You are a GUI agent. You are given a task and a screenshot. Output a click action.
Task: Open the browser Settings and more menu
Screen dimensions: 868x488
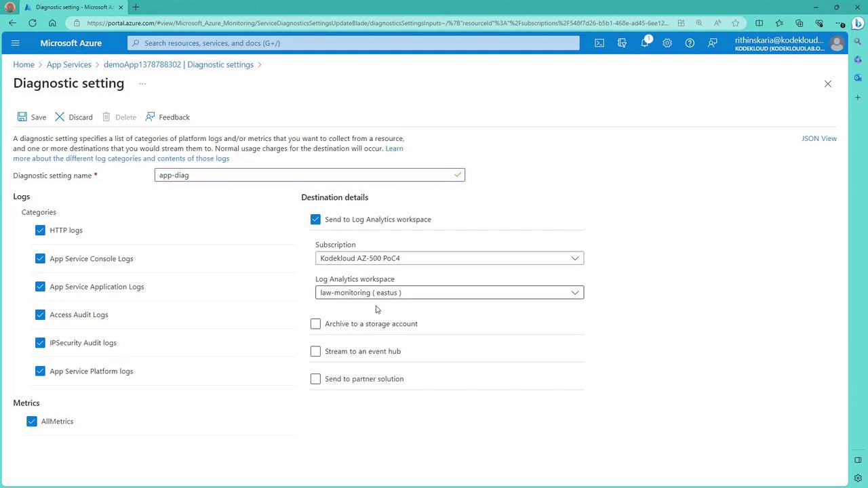[x=840, y=23]
